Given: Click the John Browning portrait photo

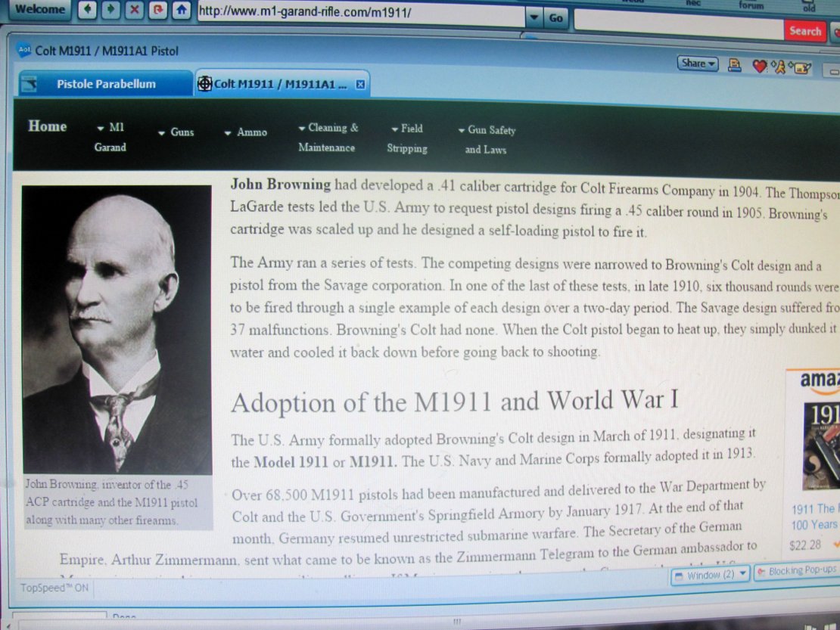Looking at the screenshot, I should click(117, 329).
